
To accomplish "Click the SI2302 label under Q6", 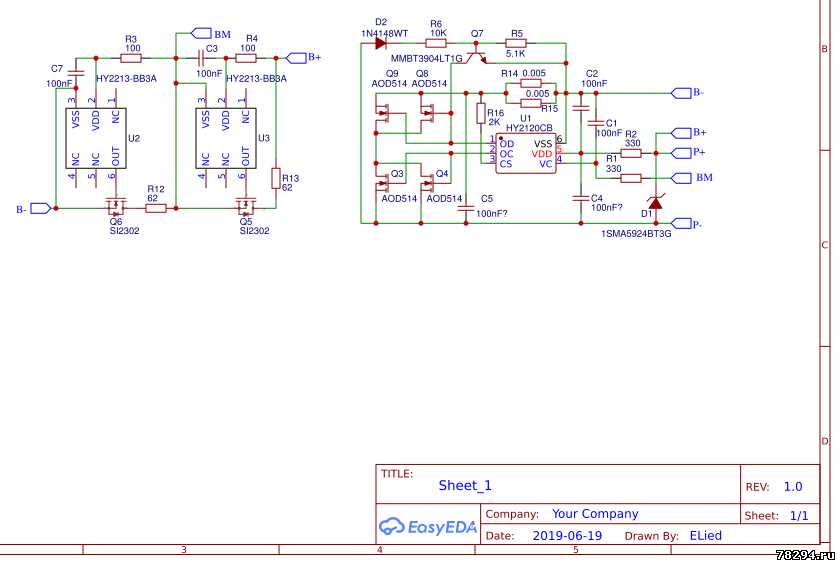I will (x=124, y=231).
